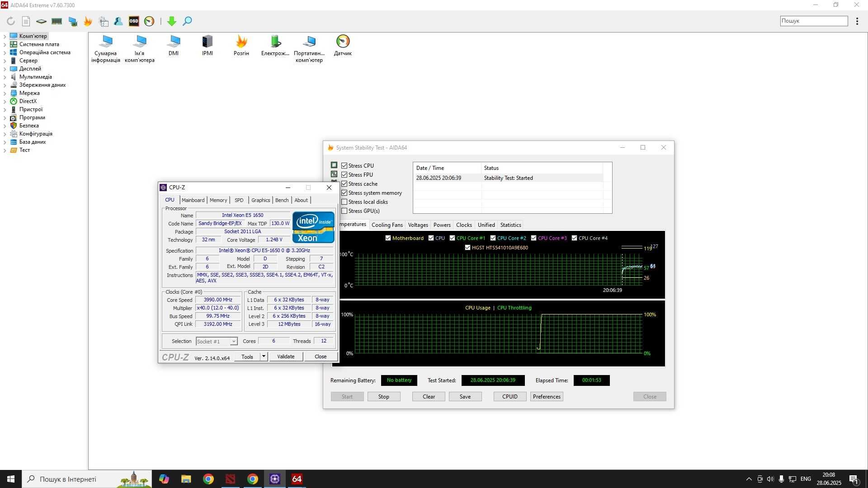Viewport: 868px width, 488px height.
Task: Select the Безпека tree item
Action: pos(29,126)
